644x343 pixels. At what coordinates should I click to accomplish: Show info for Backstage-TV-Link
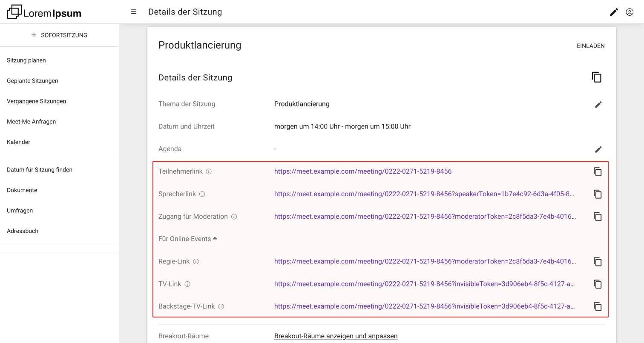point(221,306)
